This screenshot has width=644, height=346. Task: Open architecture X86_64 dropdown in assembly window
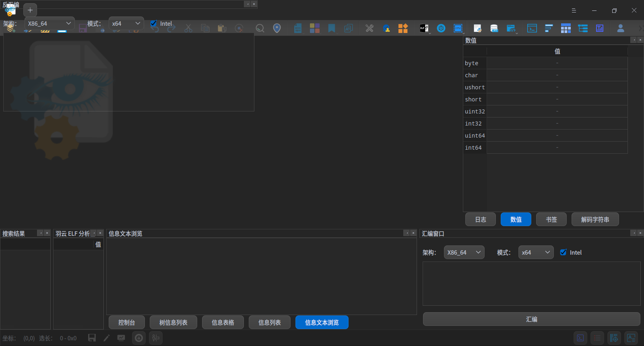464,252
